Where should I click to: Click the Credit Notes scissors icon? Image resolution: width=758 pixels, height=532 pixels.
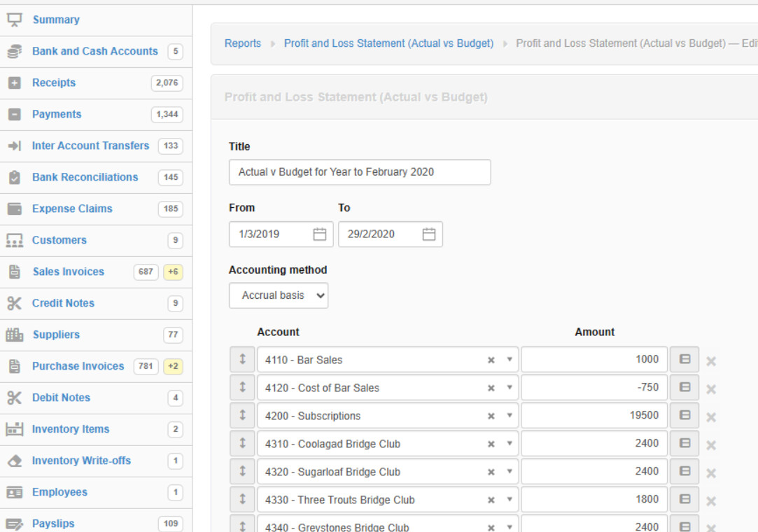coord(15,303)
